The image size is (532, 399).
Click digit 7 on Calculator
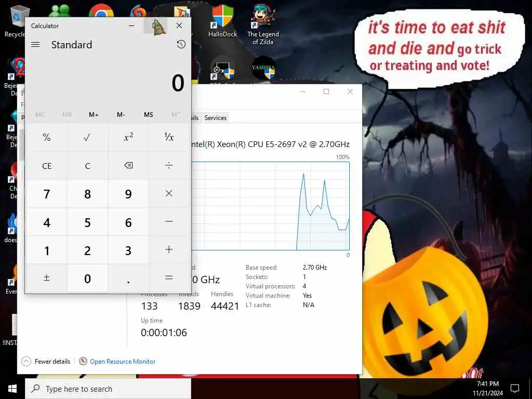pyautogui.click(x=47, y=194)
